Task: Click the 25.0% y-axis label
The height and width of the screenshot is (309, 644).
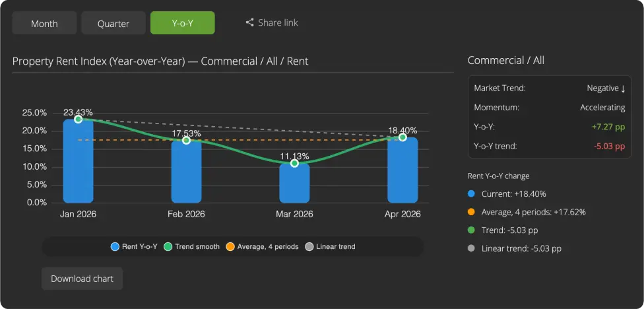Action: [34, 113]
